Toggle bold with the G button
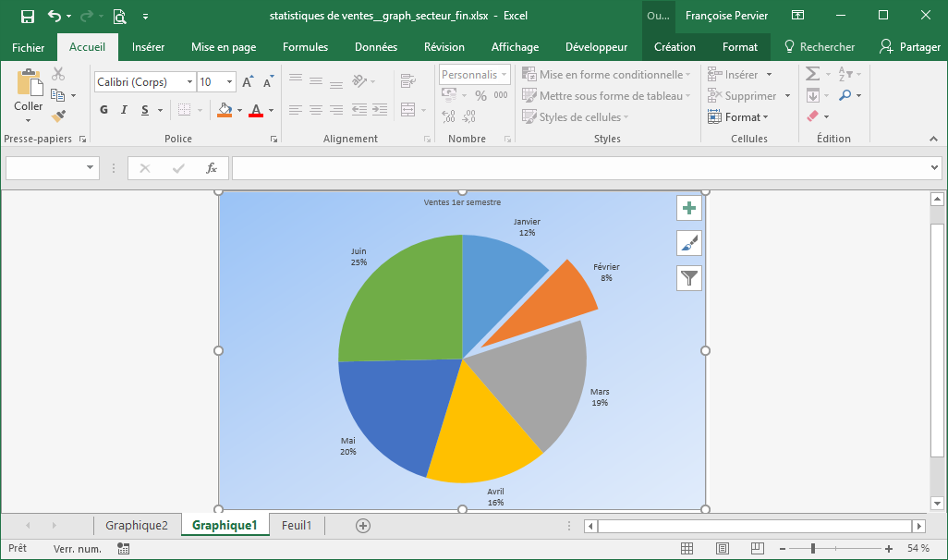 coord(103,110)
